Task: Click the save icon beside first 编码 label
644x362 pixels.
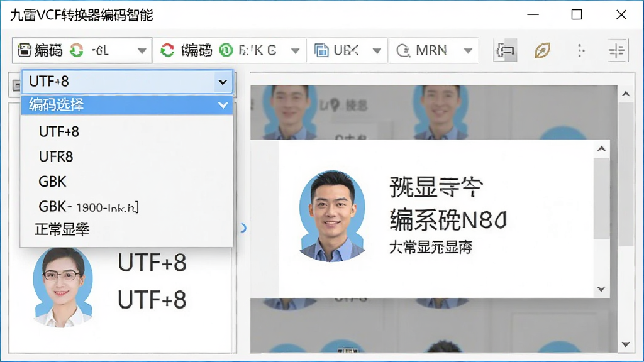Action: (25, 50)
